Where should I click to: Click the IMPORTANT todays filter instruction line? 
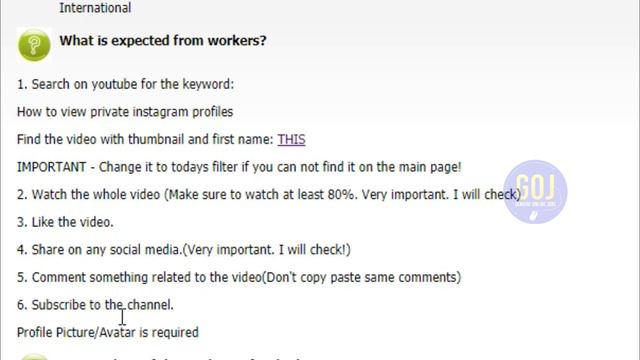click(239, 167)
